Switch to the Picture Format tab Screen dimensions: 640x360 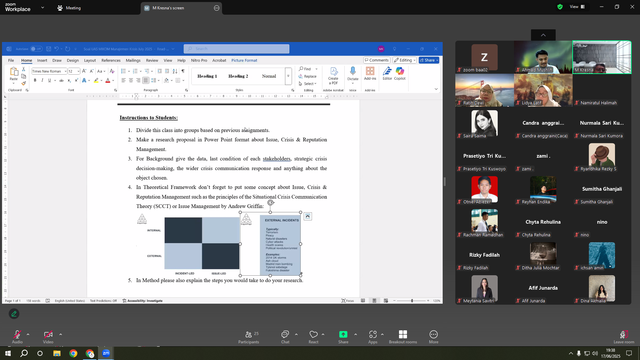point(244,60)
